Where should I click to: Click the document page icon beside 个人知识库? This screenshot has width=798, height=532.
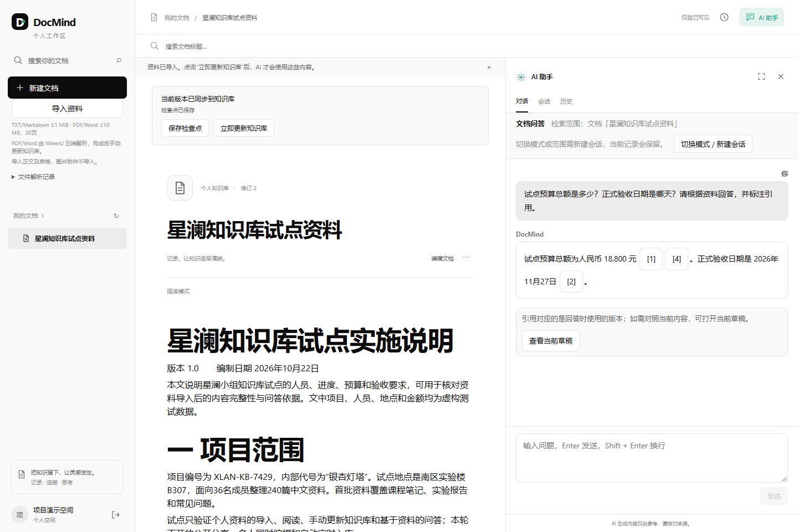coord(180,188)
